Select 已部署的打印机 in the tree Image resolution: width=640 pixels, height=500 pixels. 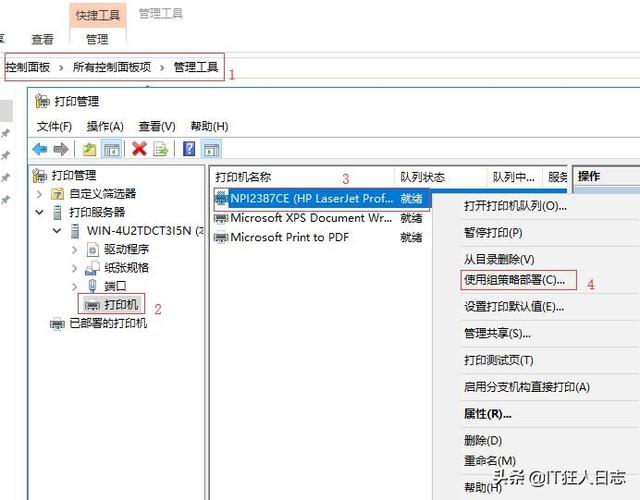(x=107, y=323)
